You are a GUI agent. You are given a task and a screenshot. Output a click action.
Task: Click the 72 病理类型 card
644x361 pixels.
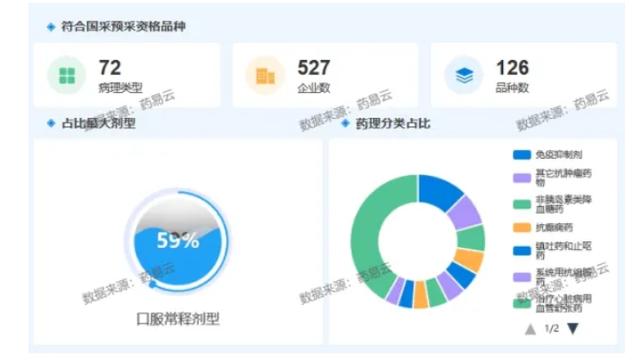point(127,75)
